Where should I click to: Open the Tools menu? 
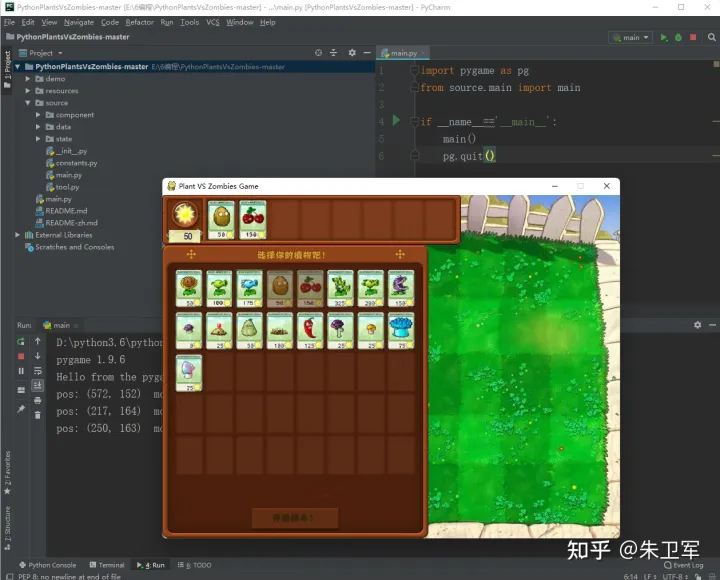tap(189, 22)
